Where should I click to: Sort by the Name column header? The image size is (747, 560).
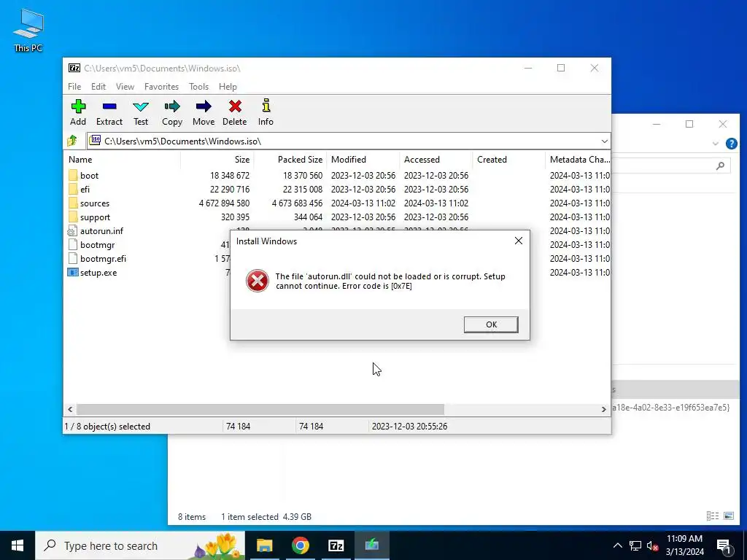[x=122, y=160]
